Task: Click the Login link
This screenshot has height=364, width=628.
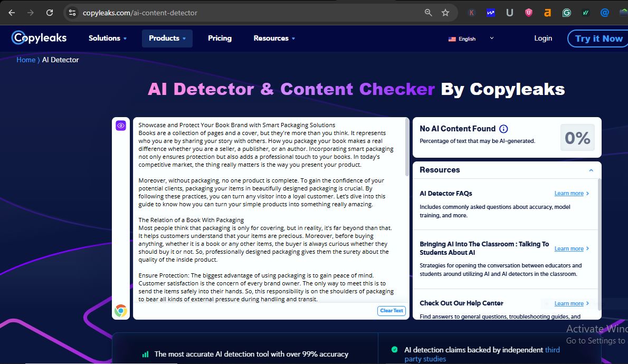Action: pos(543,38)
